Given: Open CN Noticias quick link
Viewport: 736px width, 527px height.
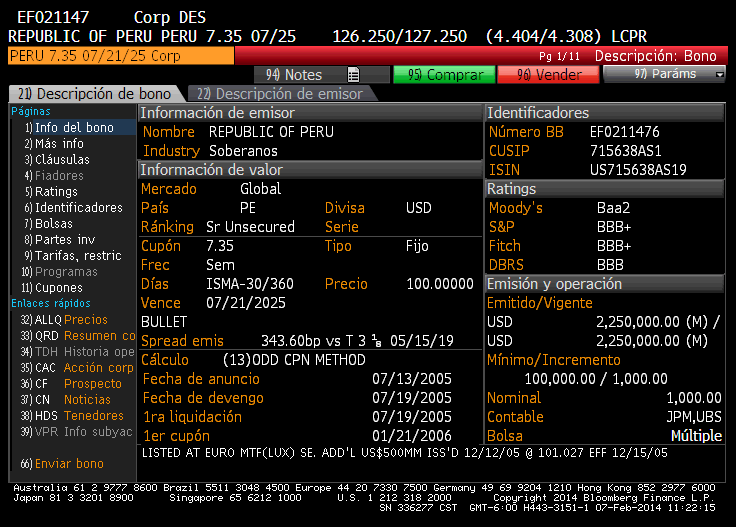Looking at the screenshot, I should (x=76, y=400).
